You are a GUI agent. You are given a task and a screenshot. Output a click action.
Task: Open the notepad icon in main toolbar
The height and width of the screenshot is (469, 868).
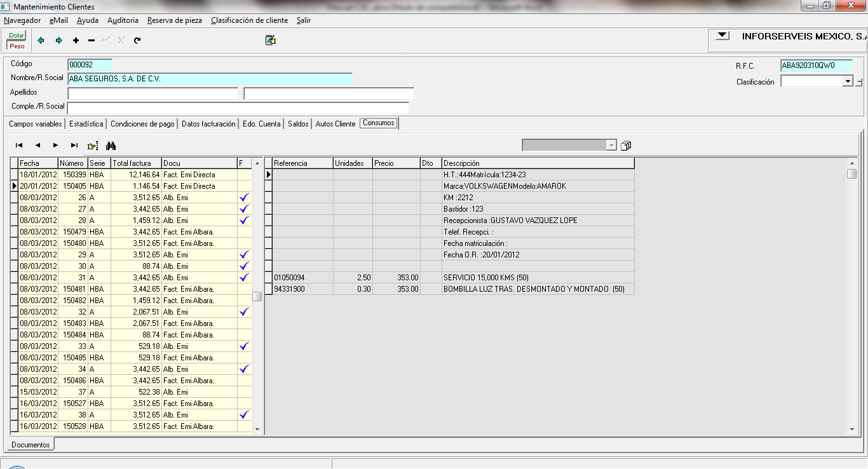click(x=271, y=41)
